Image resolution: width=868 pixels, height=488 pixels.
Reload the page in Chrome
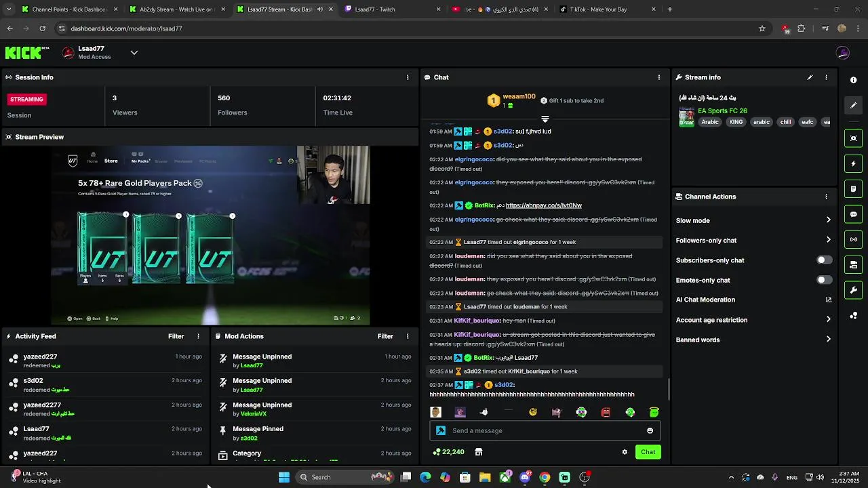(x=42, y=28)
